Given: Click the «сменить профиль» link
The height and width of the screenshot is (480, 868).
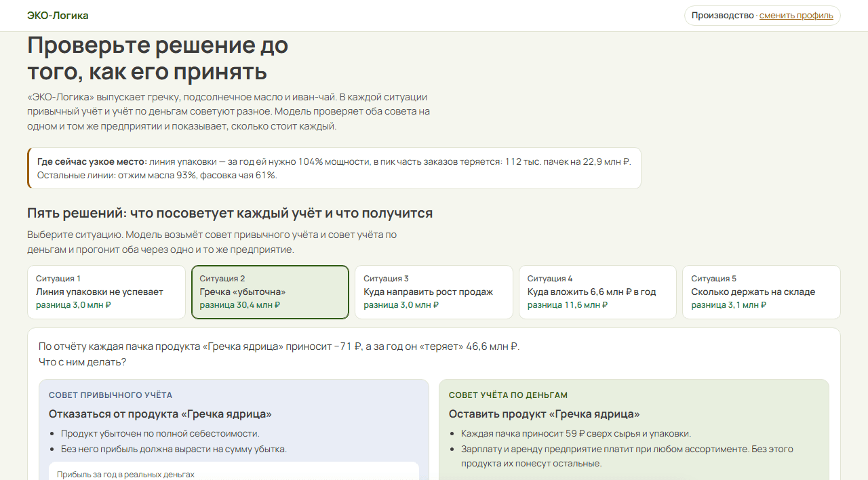Looking at the screenshot, I should tap(796, 16).
